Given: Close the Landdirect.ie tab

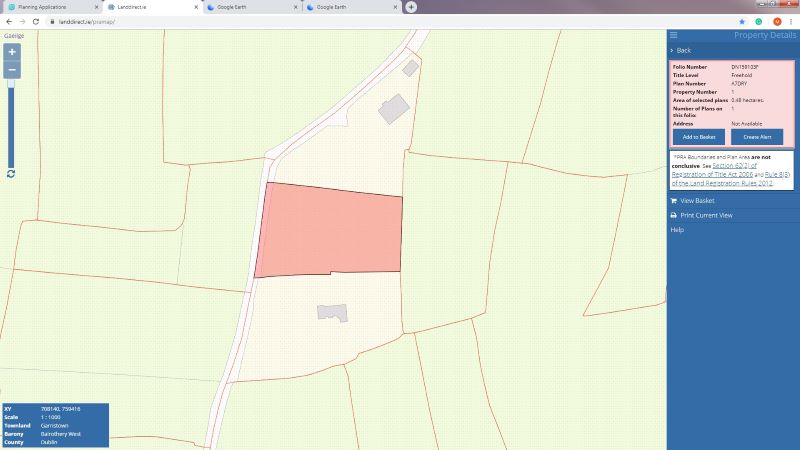Looking at the screenshot, I should (x=196, y=7).
